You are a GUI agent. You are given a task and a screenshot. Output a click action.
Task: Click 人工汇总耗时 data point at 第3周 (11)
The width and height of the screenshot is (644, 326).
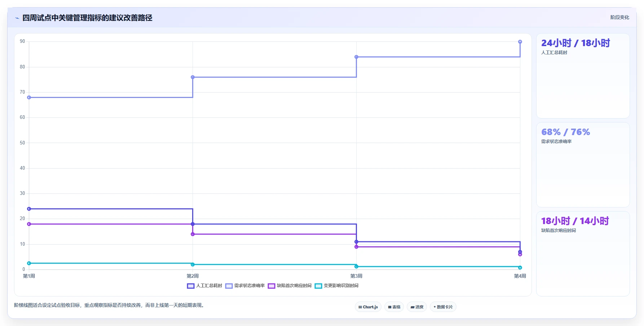[356, 242]
